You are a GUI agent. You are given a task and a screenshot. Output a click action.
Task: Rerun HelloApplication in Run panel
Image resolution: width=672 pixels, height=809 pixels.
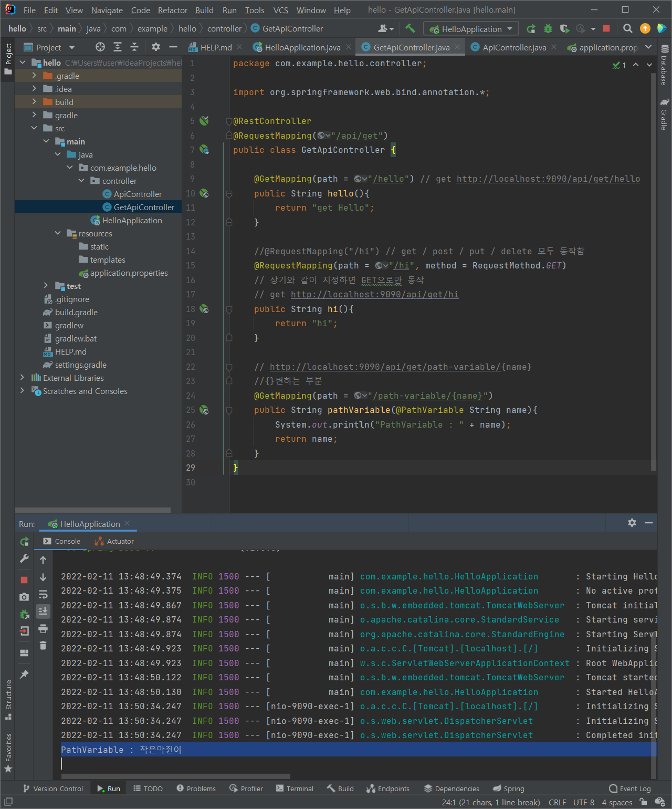pos(24,542)
